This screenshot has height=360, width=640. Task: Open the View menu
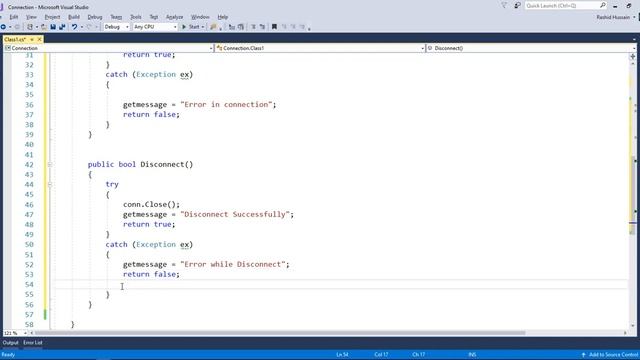pos(31,17)
